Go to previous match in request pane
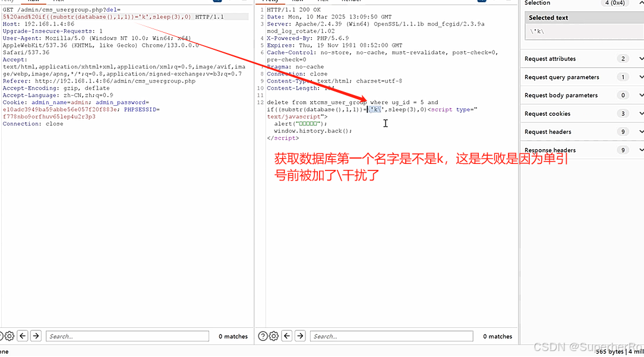This screenshot has width=644, height=357. (23, 336)
